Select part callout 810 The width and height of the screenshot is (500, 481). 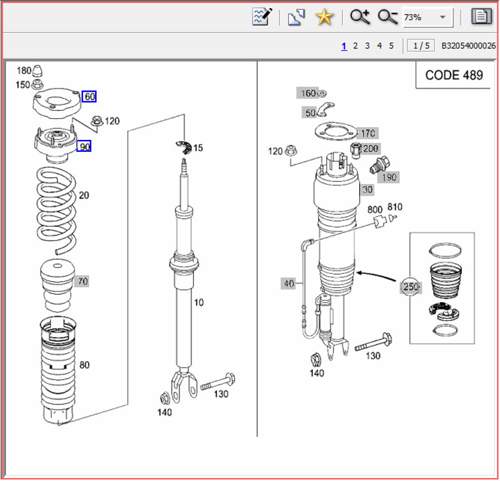tap(395, 207)
